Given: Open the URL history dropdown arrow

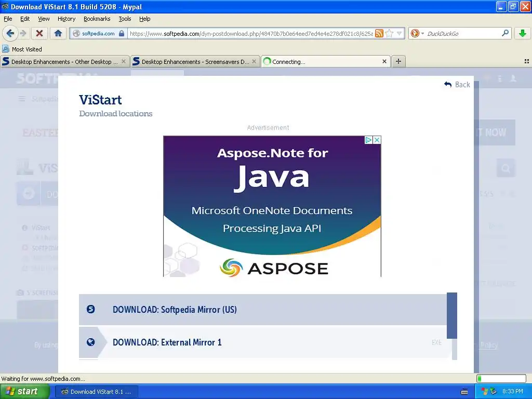Looking at the screenshot, I should (400, 33).
